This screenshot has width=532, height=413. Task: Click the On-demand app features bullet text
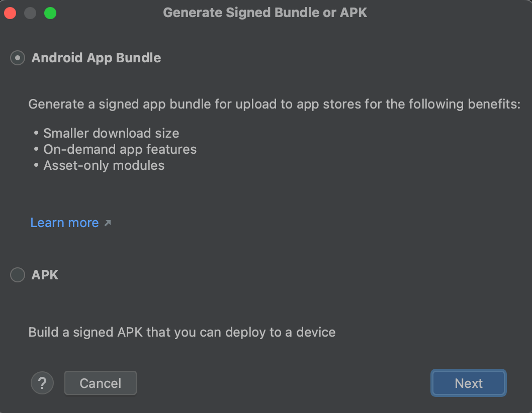coord(120,149)
